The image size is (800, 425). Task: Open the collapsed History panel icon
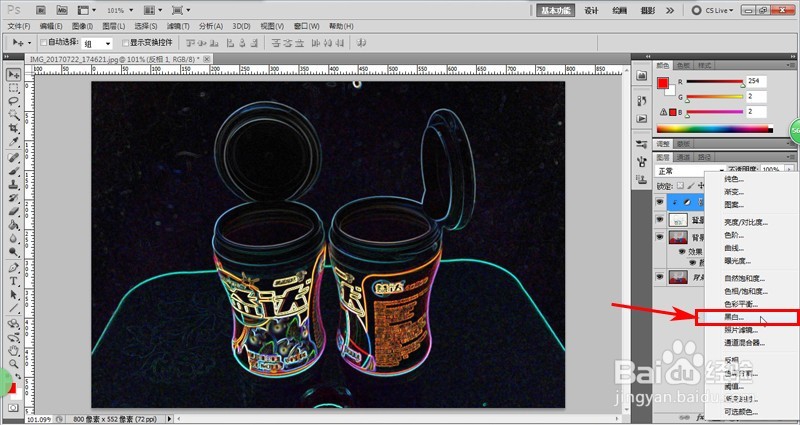point(642,101)
